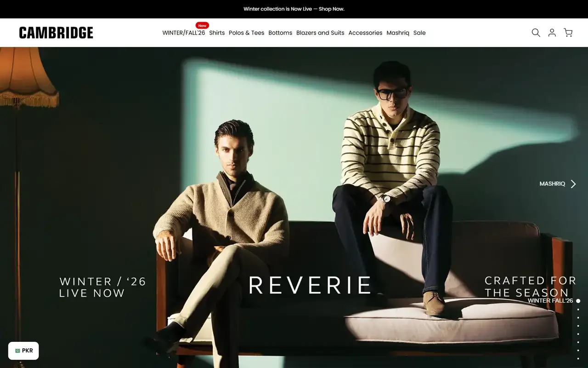Select the active first slide dot
This screenshot has width=588, height=368.
coord(578,301)
